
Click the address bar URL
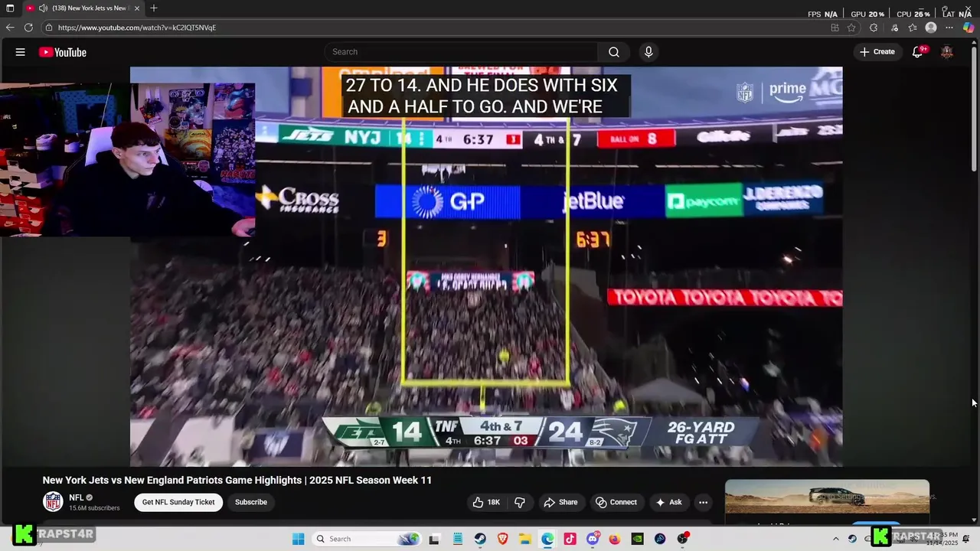point(137,28)
